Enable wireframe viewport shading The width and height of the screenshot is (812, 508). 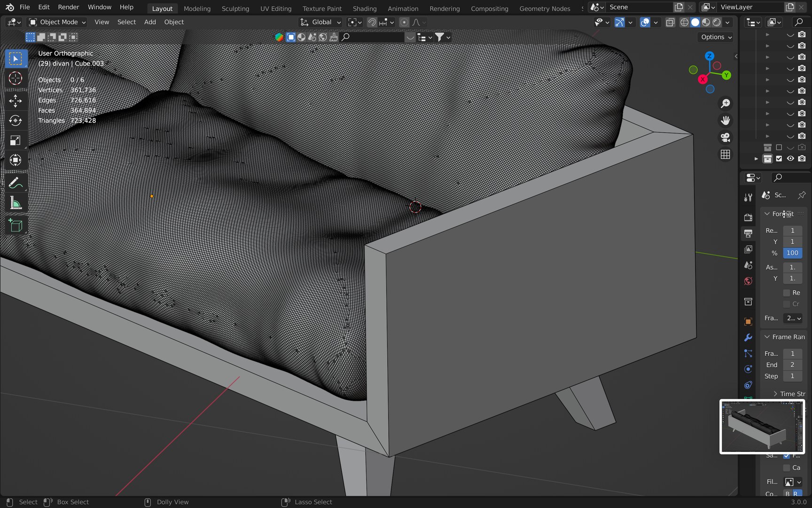(x=685, y=22)
